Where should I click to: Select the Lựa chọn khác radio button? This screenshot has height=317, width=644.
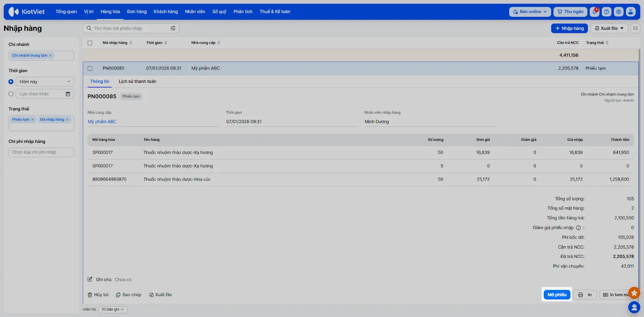(x=11, y=94)
